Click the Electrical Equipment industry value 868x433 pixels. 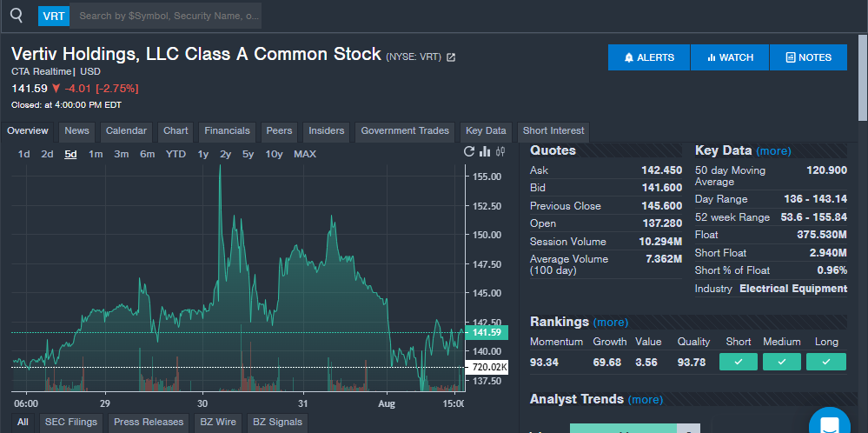[x=793, y=289]
